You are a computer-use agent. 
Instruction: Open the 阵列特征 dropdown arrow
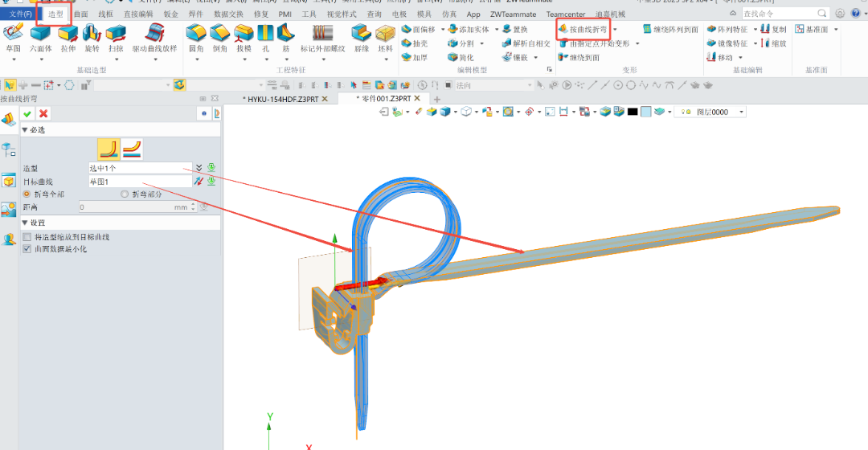[755, 30]
